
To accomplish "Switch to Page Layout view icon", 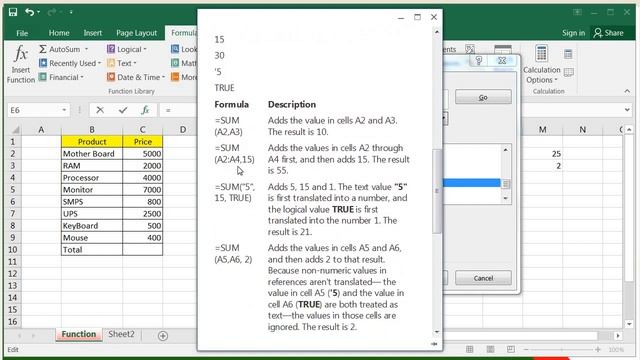I will (x=490, y=349).
